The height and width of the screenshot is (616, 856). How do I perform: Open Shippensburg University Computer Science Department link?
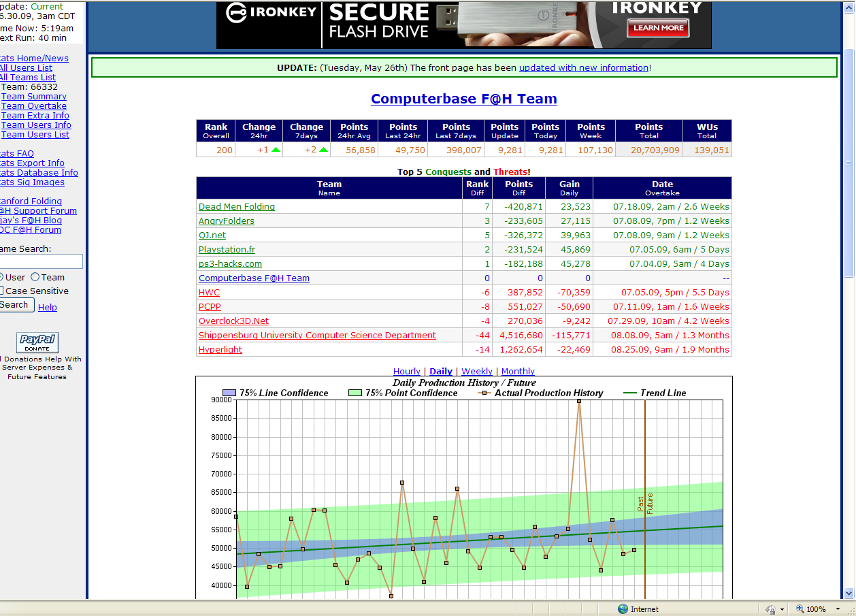[x=317, y=335]
